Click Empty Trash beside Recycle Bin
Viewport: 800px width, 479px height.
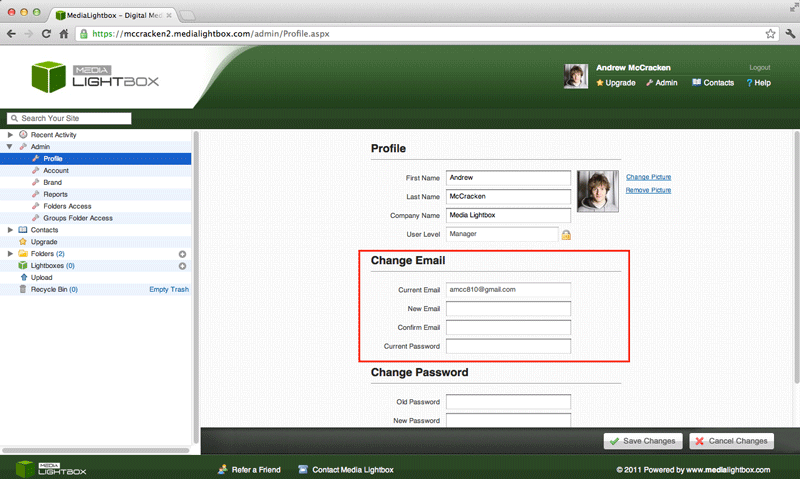click(168, 289)
